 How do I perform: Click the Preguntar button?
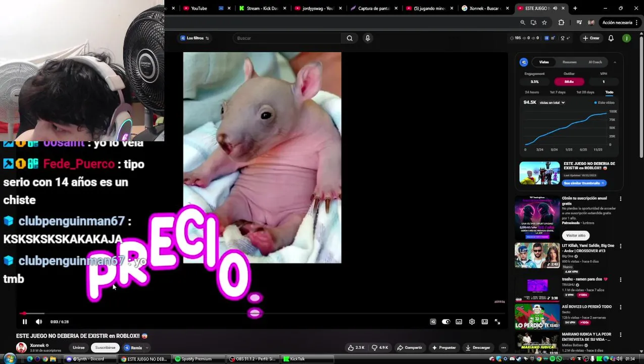[444, 347]
